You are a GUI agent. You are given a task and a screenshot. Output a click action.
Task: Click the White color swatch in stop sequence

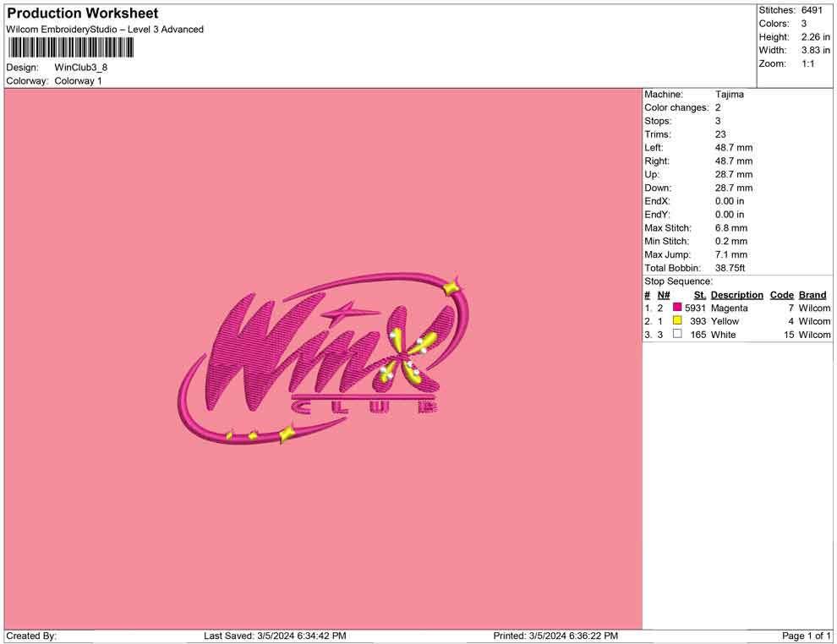tap(677, 334)
